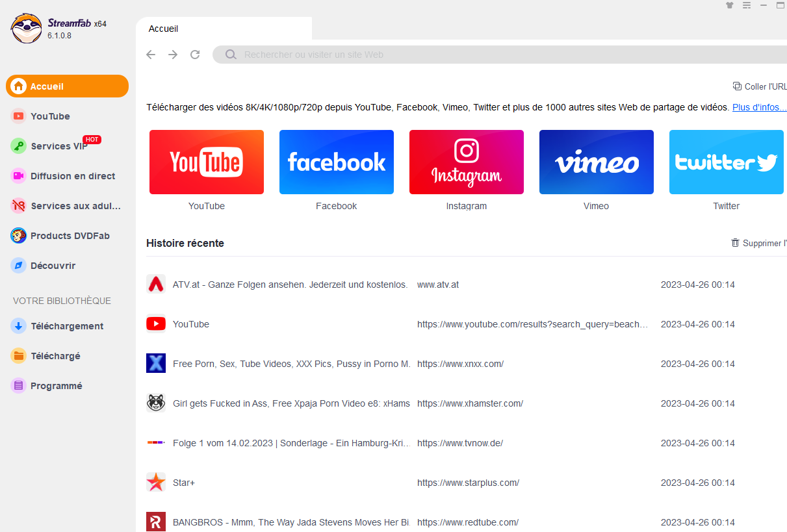Select the Folge 1 vom 14.02.2023 entry
The width and height of the screenshot is (787, 532).
(x=292, y=443)
